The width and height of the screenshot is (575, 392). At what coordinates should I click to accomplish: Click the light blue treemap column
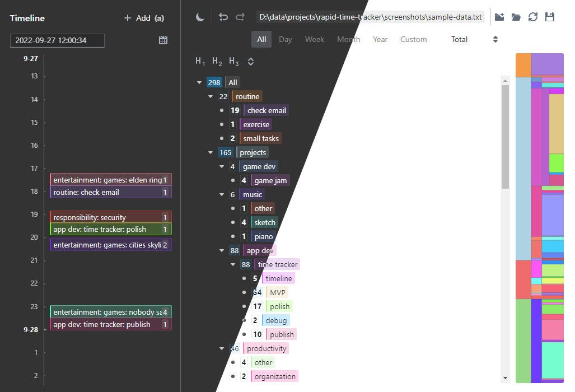523,169
